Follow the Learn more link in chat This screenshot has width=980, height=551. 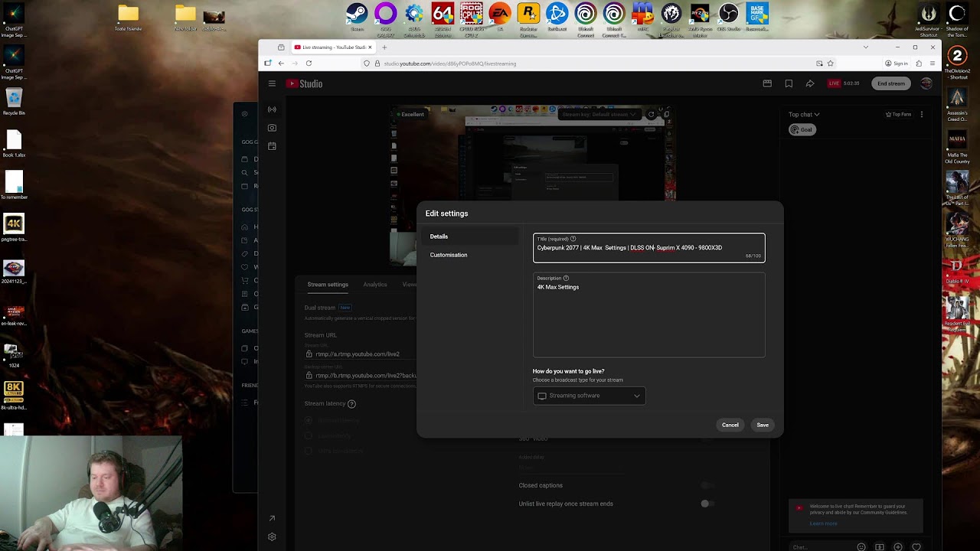pyautogui.click(x=824, y=523)
